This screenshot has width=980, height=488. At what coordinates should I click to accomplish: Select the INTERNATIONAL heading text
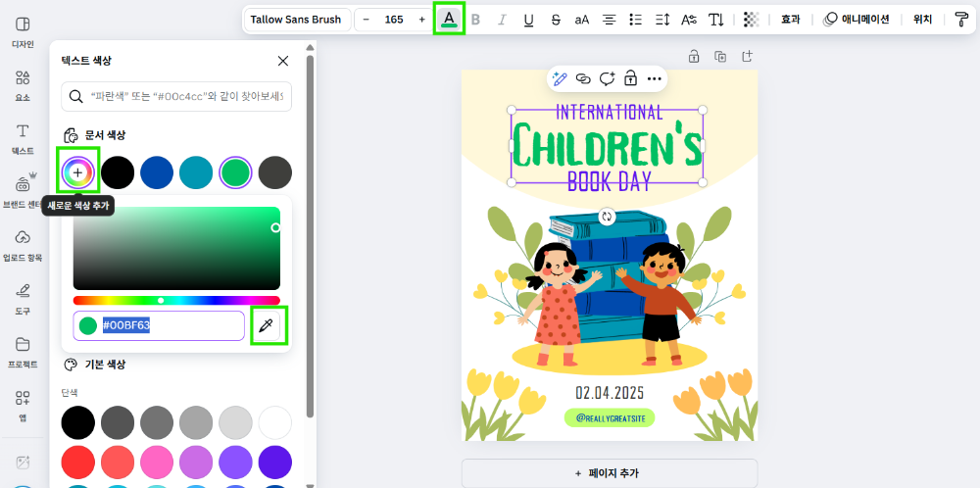[610, 112]
